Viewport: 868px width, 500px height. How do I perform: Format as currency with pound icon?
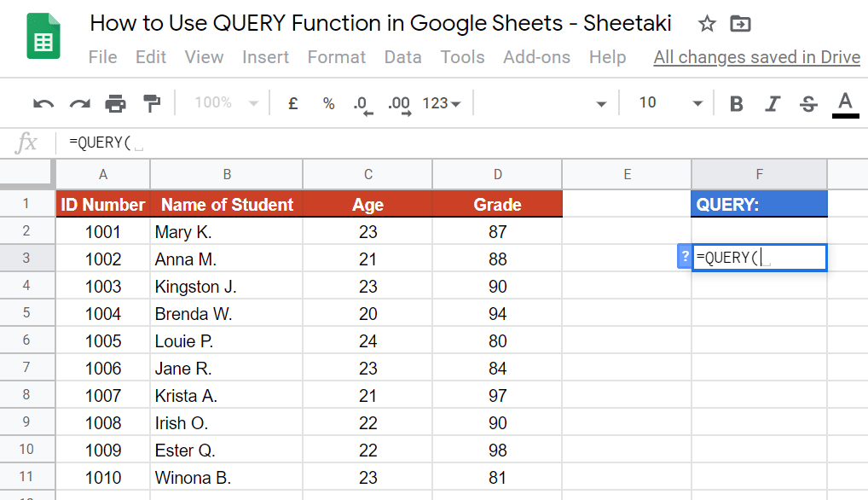(292, 103)
